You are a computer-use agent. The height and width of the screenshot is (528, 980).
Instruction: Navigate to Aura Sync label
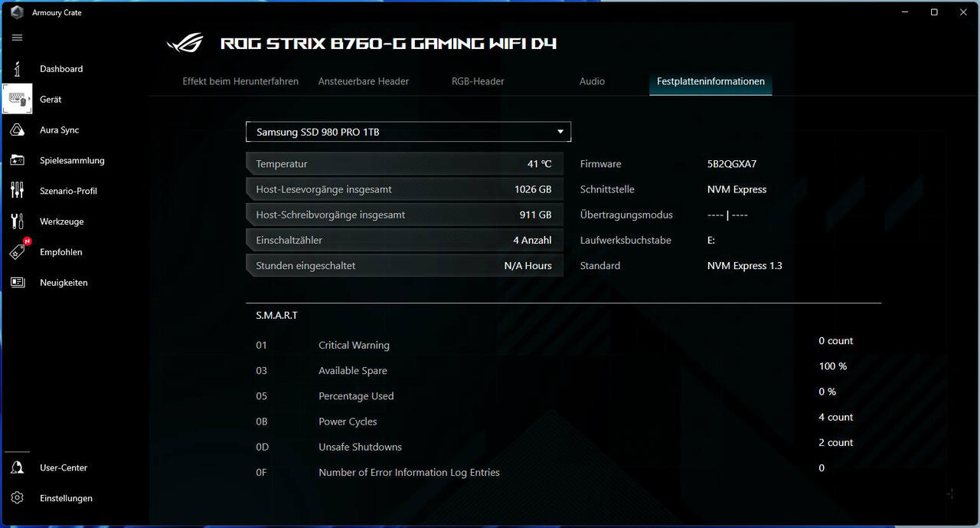[60, 130]
